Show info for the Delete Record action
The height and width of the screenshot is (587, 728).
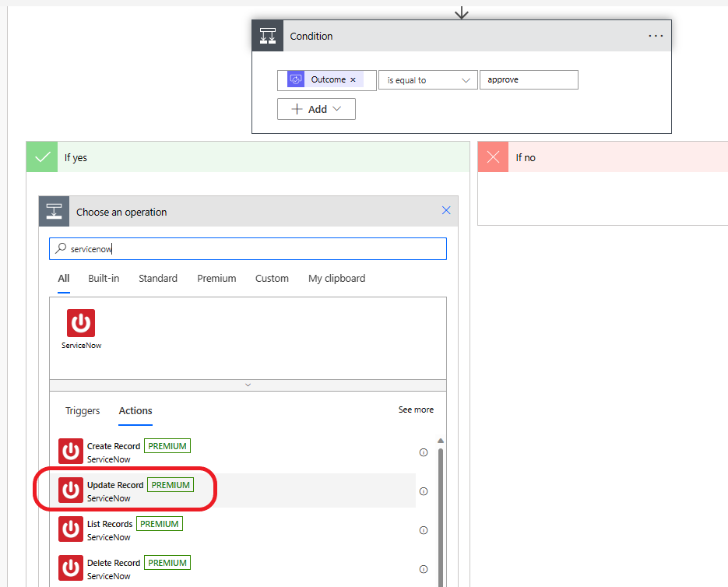tap(424, 569)
